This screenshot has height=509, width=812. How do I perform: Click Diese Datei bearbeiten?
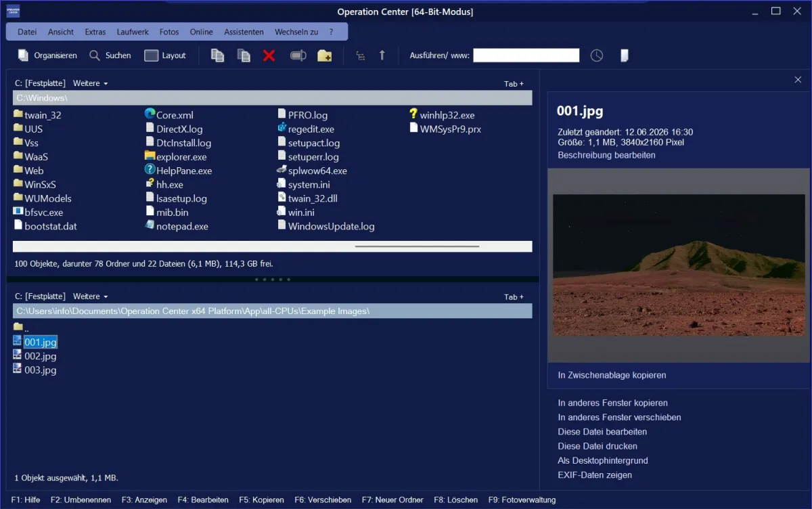[602, 432]
